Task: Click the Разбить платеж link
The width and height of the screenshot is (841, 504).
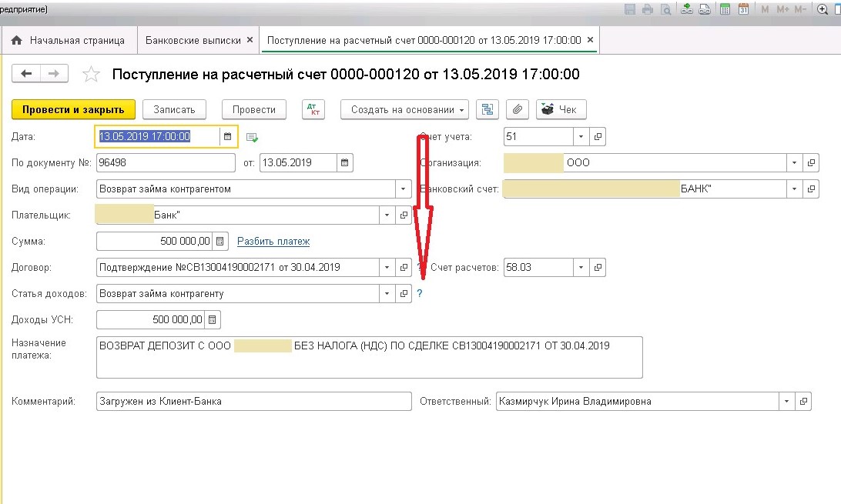Action: click(x=273, y=241)
